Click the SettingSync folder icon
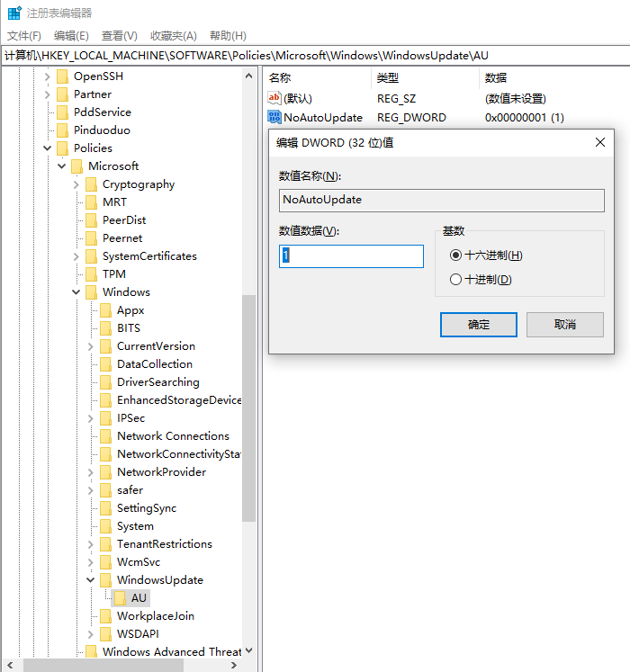The image size is (630, 672). pyautogui.click(x=106, y=508)
